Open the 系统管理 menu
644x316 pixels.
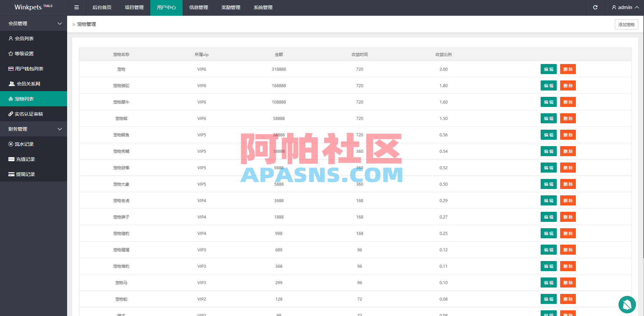263,7
